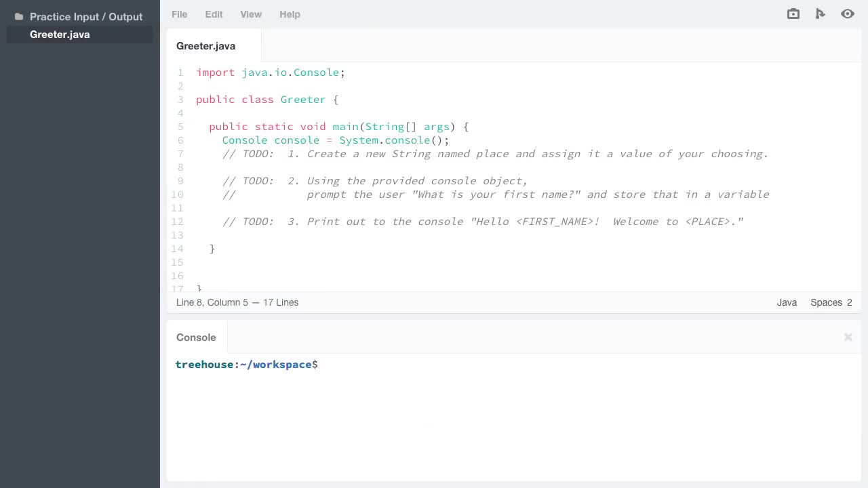Click the Practice Input / Output folder icon
868x488 pixels.
click(19, 16)
